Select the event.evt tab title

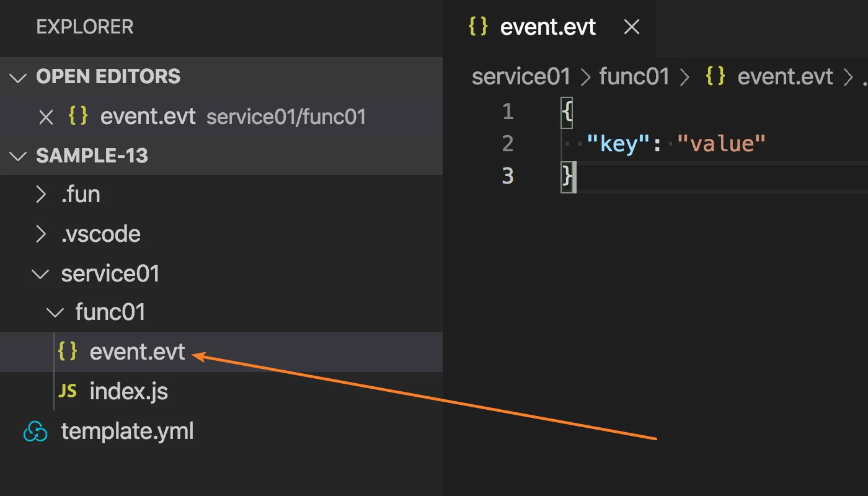(x=548, y=27)
